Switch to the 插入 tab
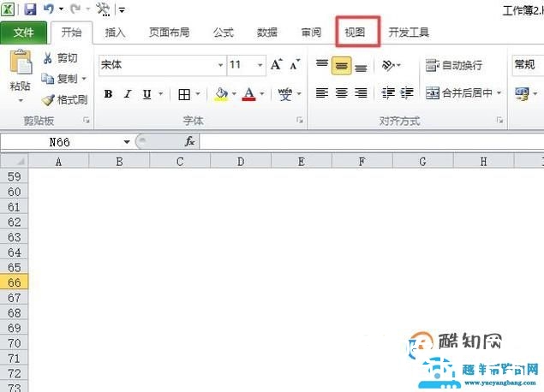The image size is (544, 392). click(115, 33)
